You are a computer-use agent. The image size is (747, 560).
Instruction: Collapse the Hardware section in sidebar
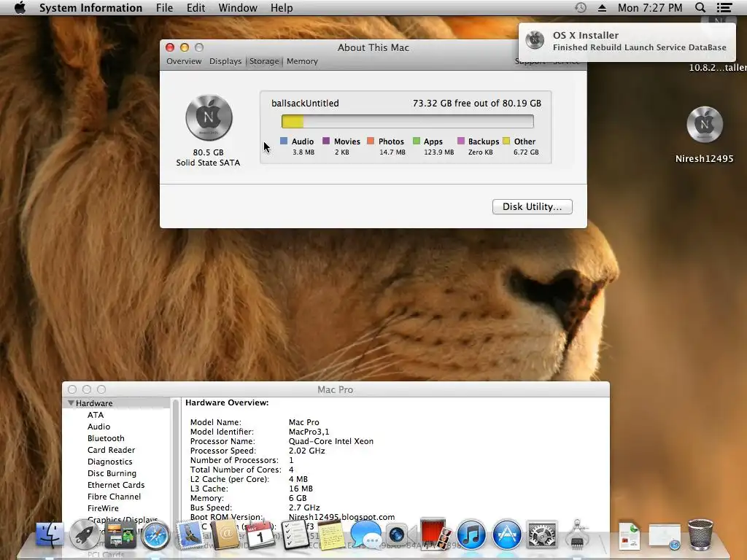tap(71, 402)
